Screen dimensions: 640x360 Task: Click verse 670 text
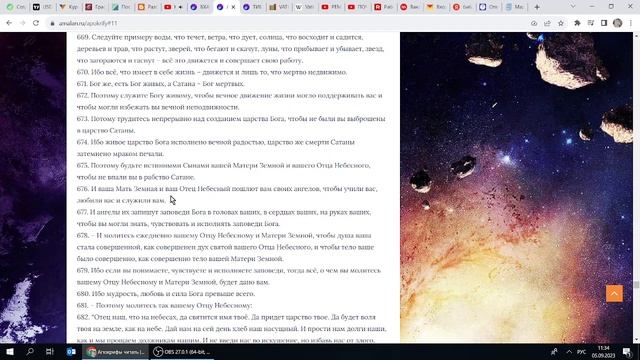212,72
